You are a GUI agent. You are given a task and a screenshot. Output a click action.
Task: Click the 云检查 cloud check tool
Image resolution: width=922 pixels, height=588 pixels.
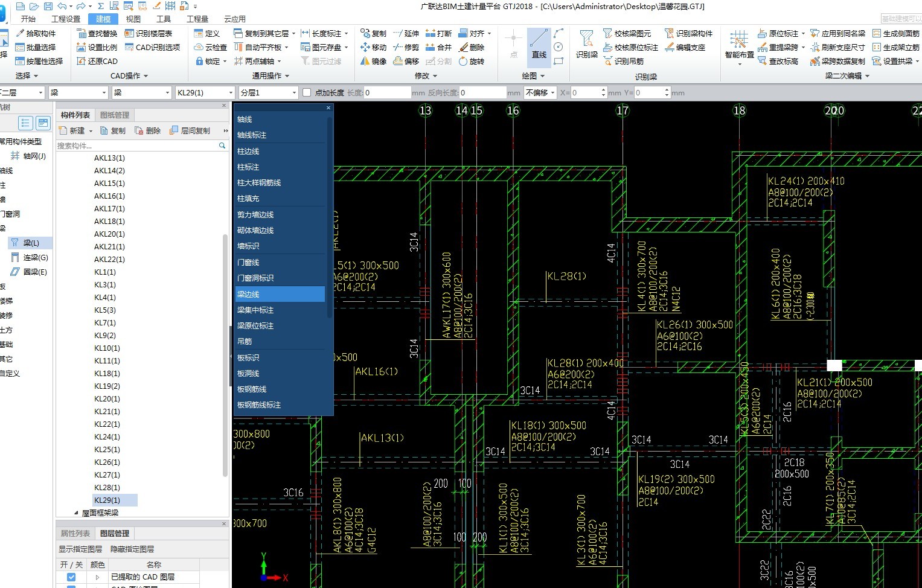click(x=211, y=47)
